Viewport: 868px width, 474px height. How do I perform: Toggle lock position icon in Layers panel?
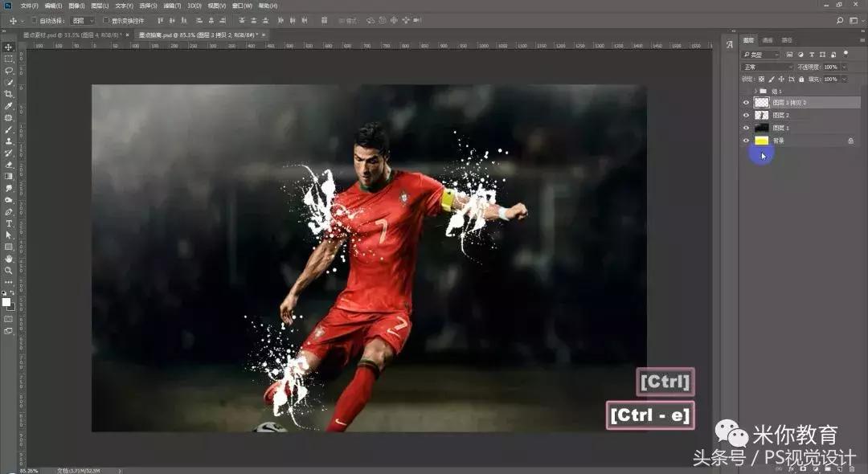coord(781,79)
